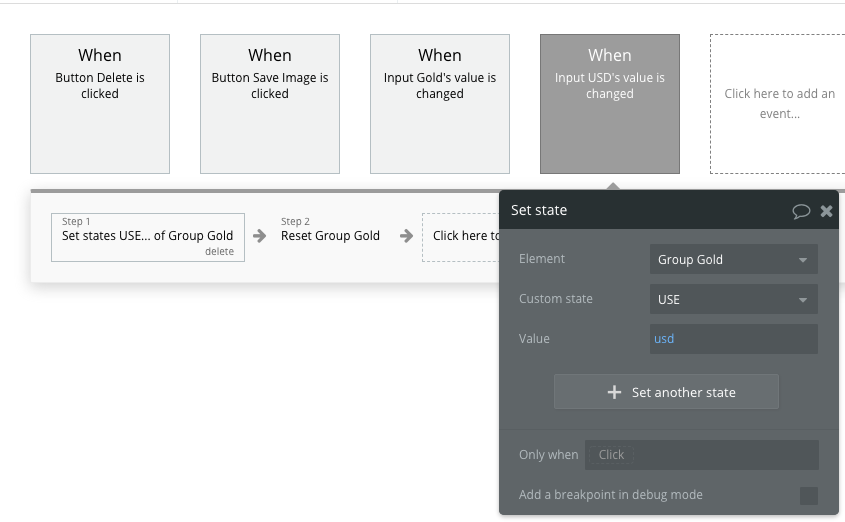The width and height of the screenshot is (845, 522).
Task: Expand the Custom state dropdown showing USE
Action: pyautogui.click(x=733, y=299)
